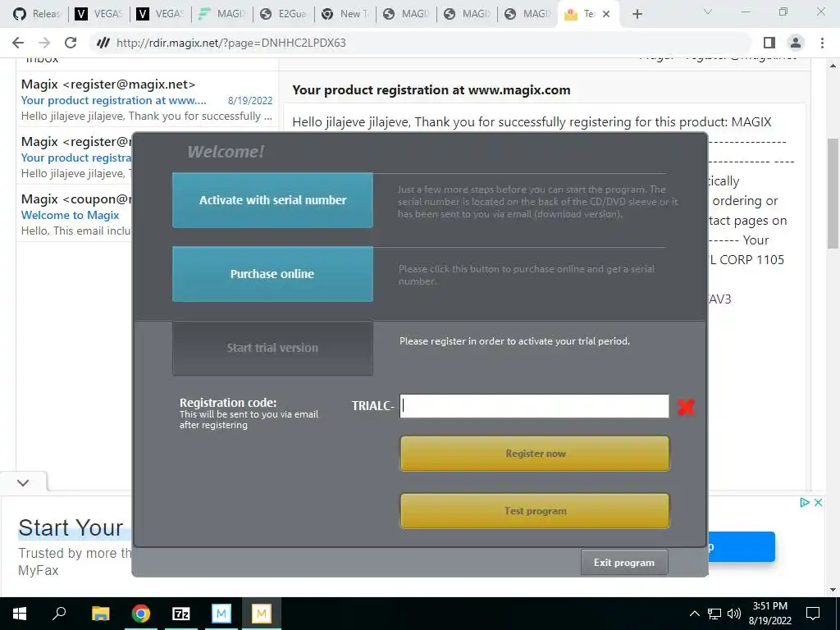Open the blue MAGIX taskbar app
The height and width of the screenshot is (630, 840).
(x=221, y=614)
